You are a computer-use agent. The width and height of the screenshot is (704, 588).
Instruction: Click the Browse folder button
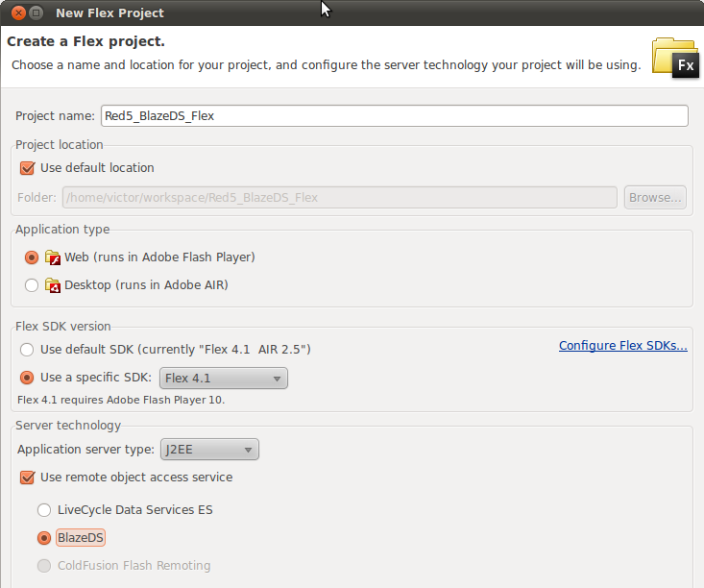[655, 198]
